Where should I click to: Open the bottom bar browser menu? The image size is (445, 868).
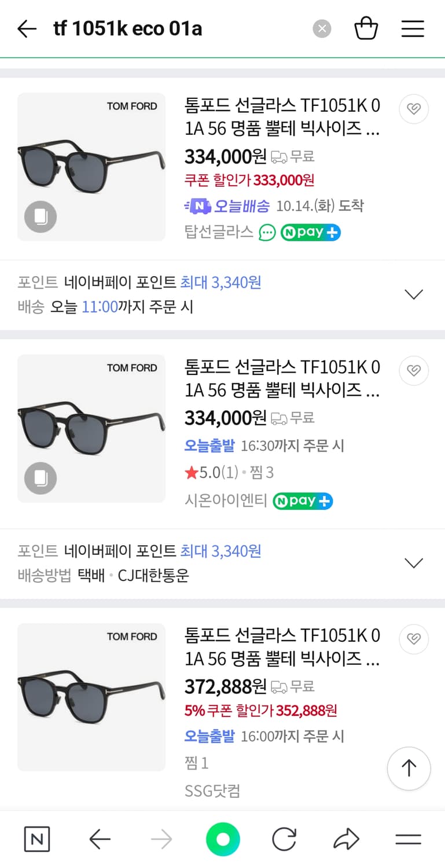408,839
